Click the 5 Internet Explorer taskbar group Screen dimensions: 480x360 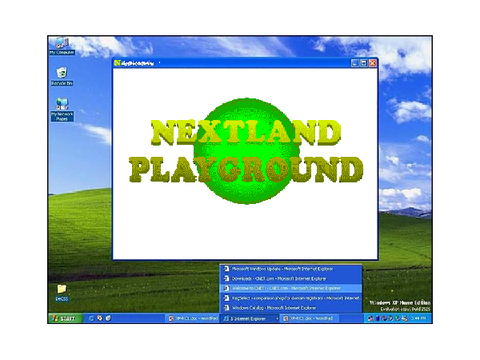(x=250, y=319)
